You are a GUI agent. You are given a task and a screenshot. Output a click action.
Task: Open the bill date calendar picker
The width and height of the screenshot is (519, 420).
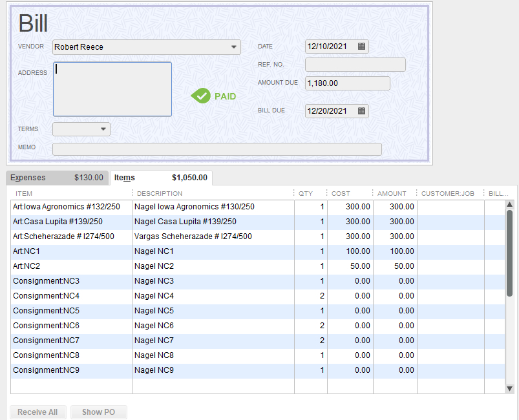click(362, 47)
